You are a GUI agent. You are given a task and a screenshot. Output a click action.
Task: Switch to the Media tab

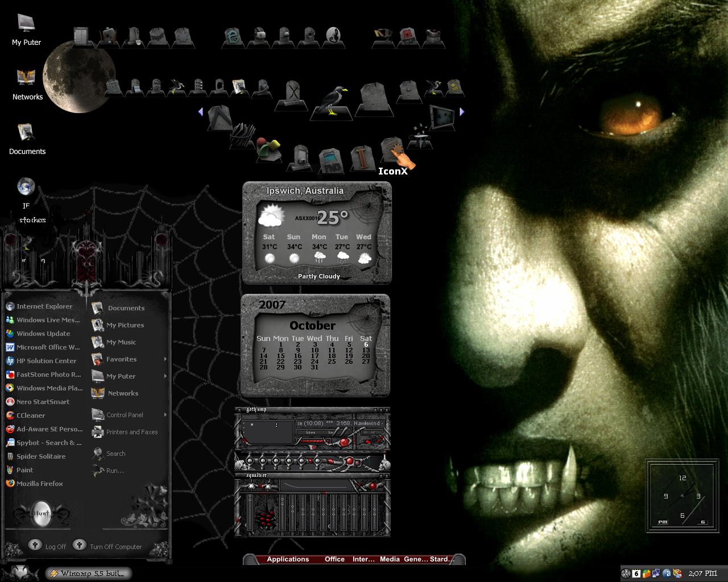tap(390, 559)
